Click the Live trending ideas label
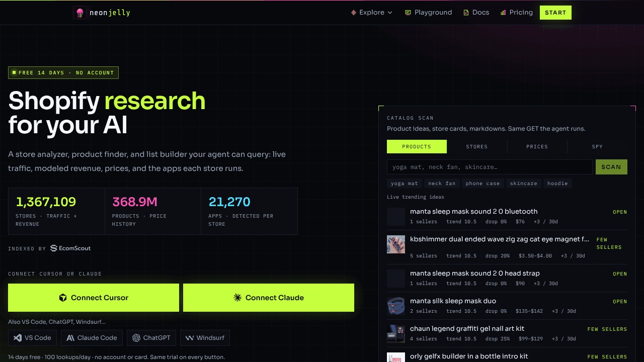644x362 pixels. 416,197
